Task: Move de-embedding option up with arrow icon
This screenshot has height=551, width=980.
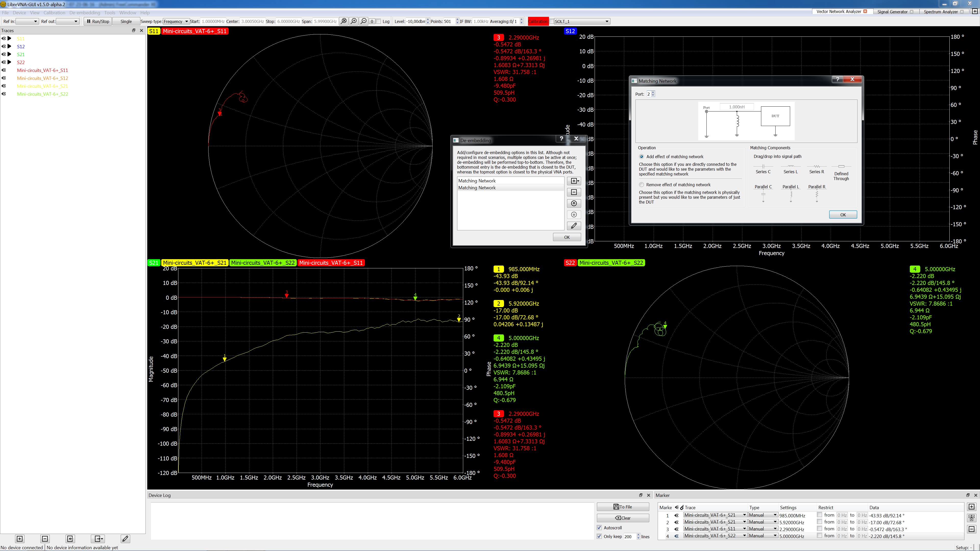Action: tap(574, 204)
